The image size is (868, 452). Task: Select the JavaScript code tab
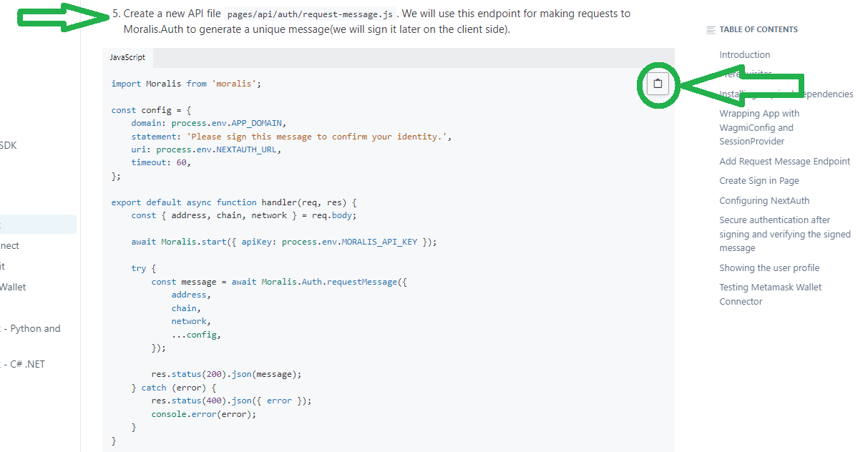click(x=127, y=57)
